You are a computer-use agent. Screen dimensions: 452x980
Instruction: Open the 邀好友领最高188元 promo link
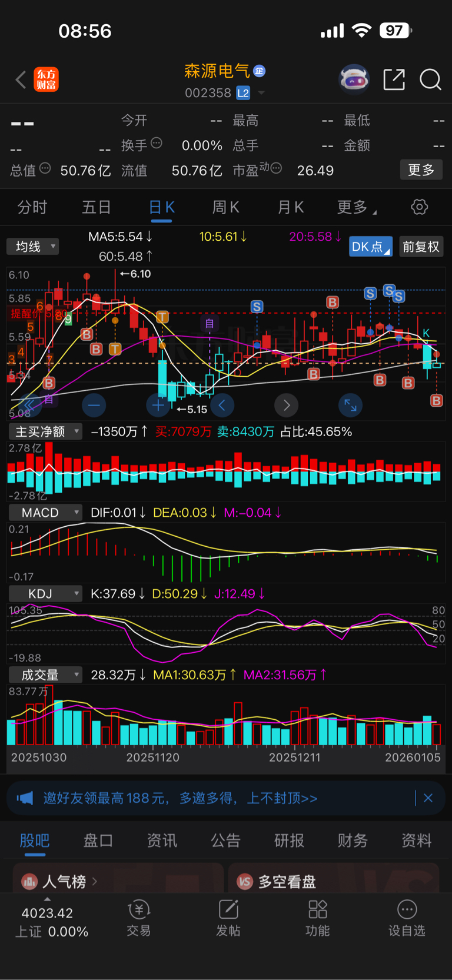pos(180,798)
